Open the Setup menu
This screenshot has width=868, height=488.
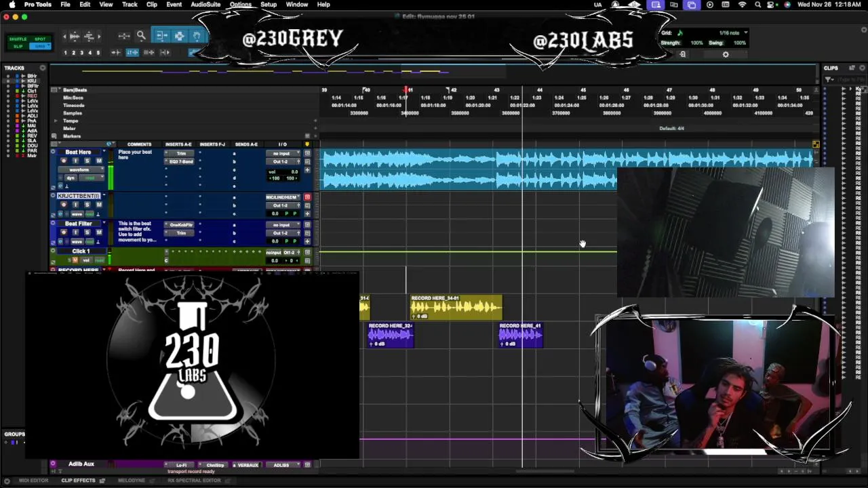click(269, 5)
